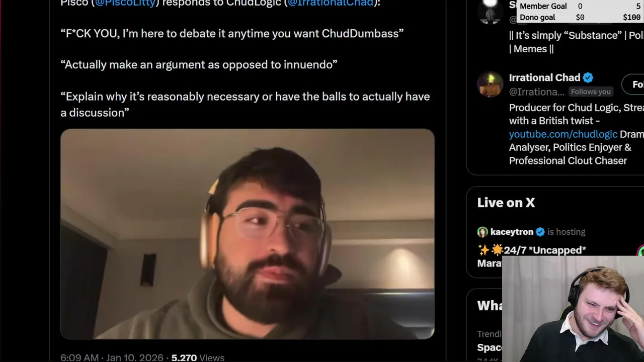Open kaceytron's small host avatar

482,232
